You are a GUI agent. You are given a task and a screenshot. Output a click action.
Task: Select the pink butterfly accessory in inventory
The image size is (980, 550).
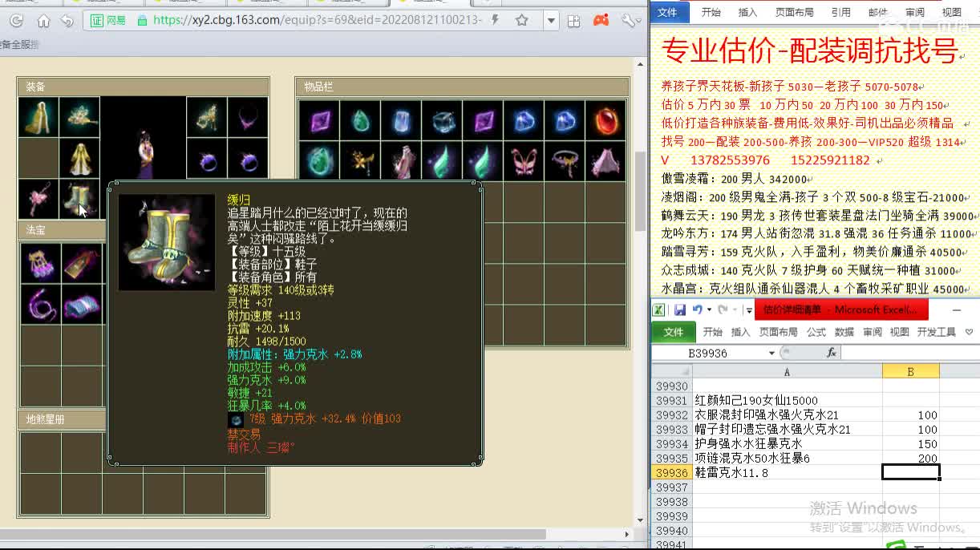524,161
